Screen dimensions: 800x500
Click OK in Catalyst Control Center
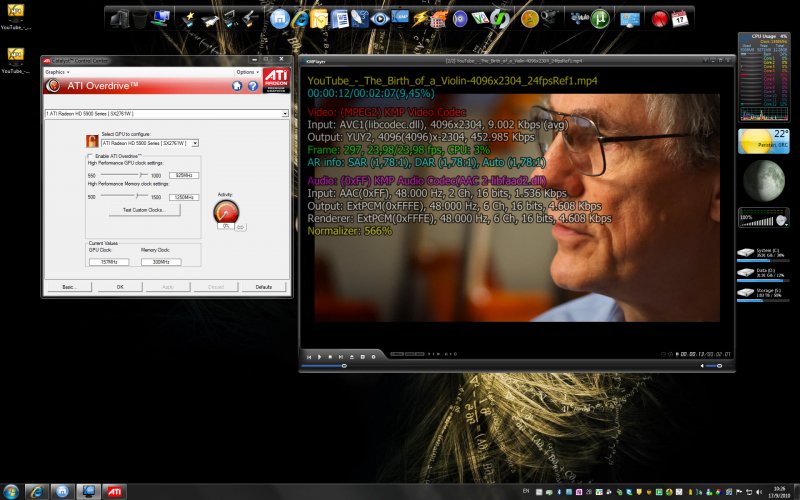[x=120, y=287]
